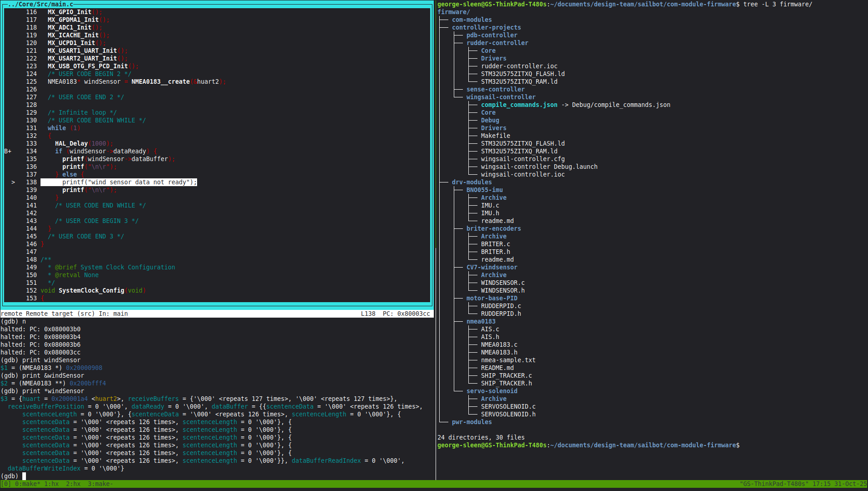This screenshot has height=491, width=868.
Task: Click the B+ breakpoint marker at line 134
Action: click(8, 151)
